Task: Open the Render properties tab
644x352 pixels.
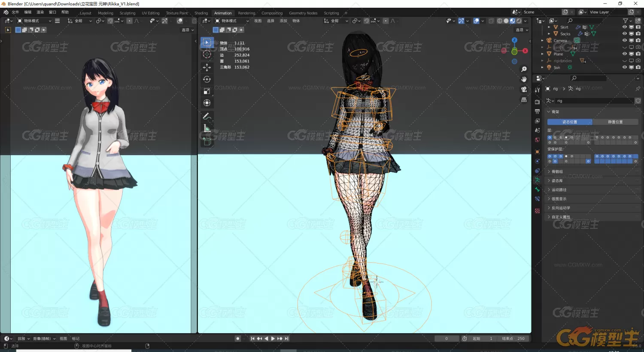Action: (537, 102)
